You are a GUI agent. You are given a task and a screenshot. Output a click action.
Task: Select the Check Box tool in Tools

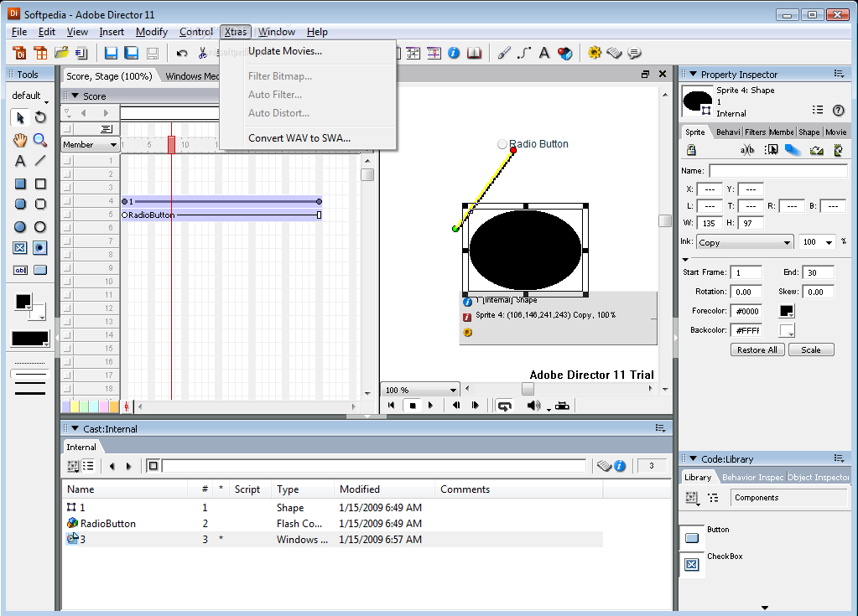pos(20,247)
